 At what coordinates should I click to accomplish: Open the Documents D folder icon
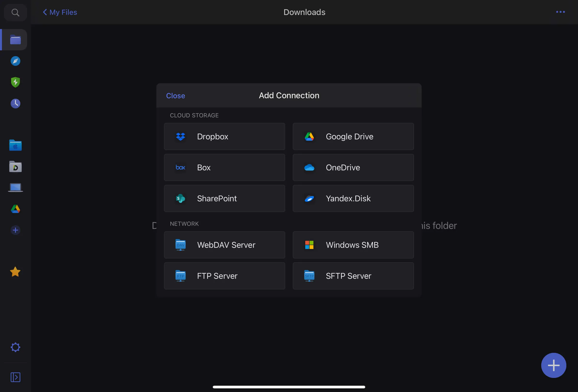coord(15,166)
